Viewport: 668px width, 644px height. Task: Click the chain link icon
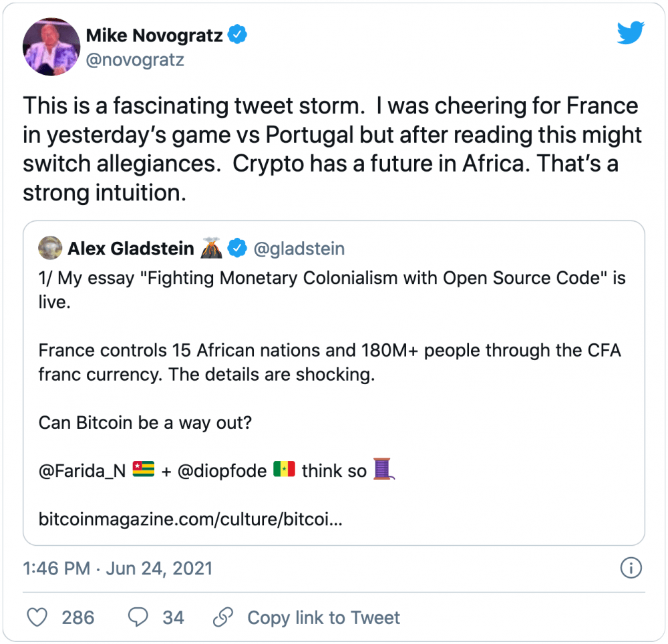pos(223,617)
